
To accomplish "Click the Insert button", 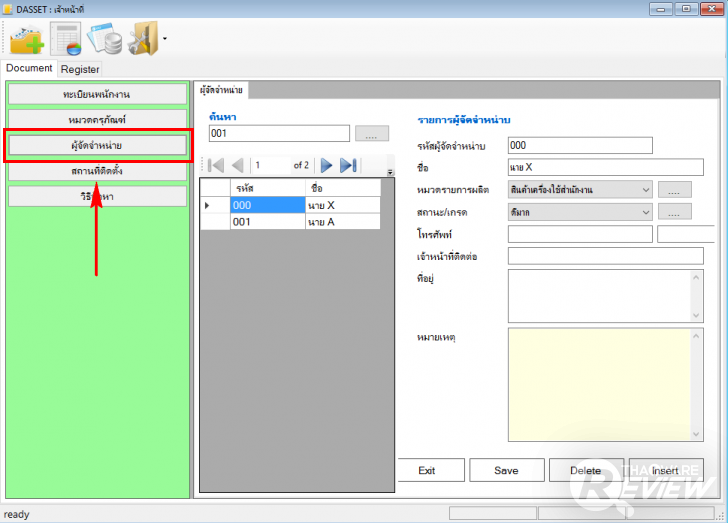I will pos(666,470).
